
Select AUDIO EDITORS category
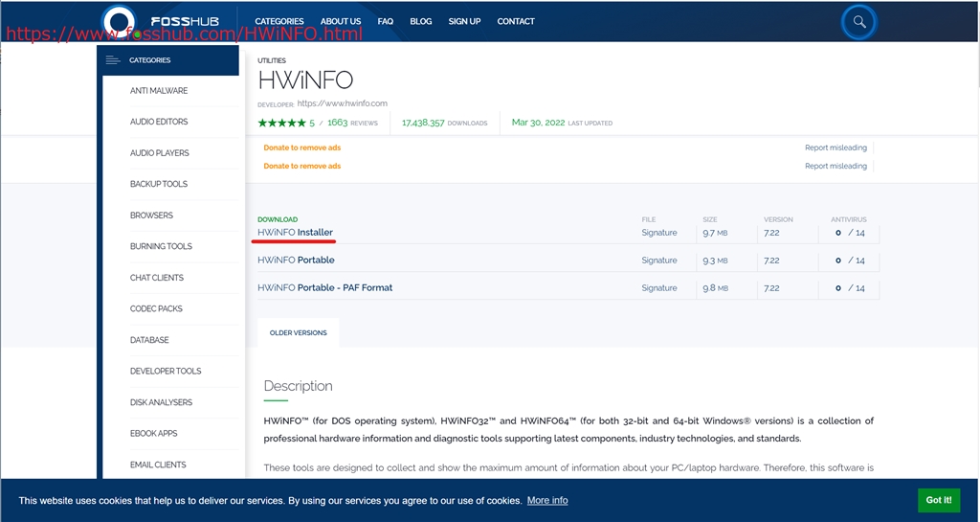159,122
